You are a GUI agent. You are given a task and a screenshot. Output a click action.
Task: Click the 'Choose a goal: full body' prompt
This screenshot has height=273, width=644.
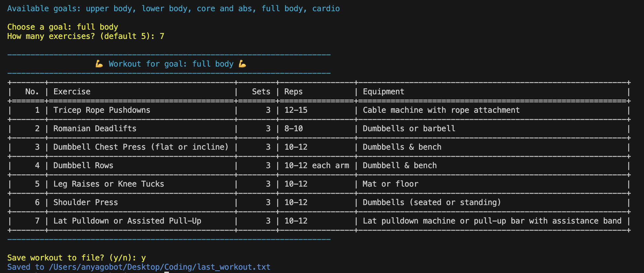(63, 27)
